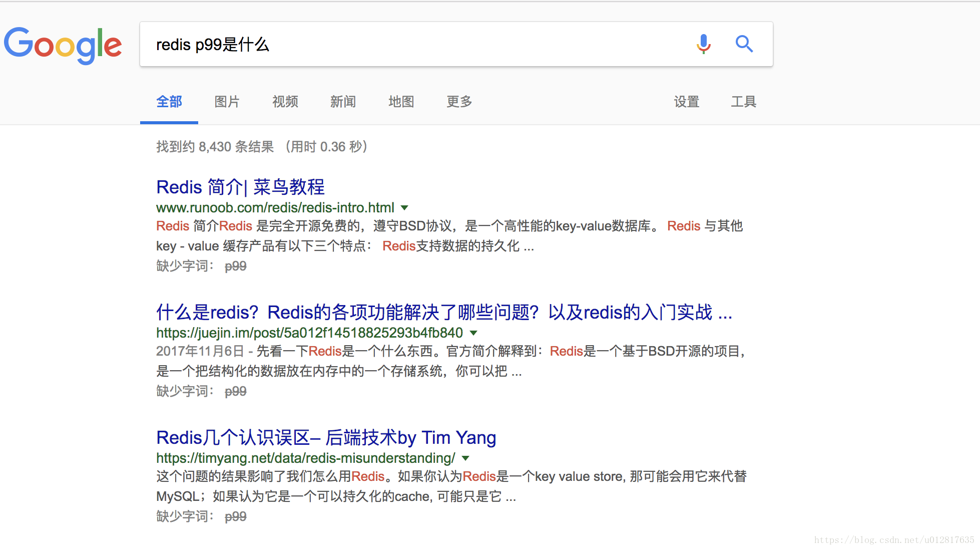Switch to the 视频 tab
Image resolution: width=980 pixels, height=550 pixels.
(285, 102)
